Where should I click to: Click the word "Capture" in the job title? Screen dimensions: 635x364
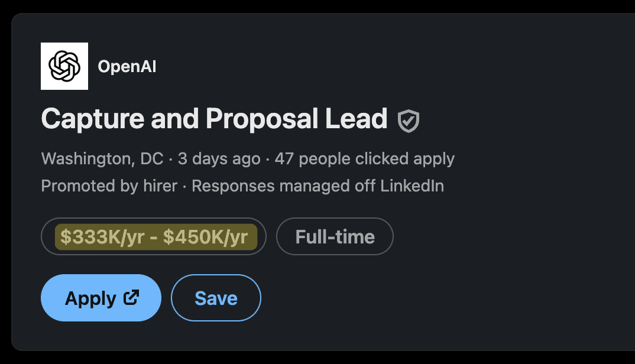pos(93,119)
